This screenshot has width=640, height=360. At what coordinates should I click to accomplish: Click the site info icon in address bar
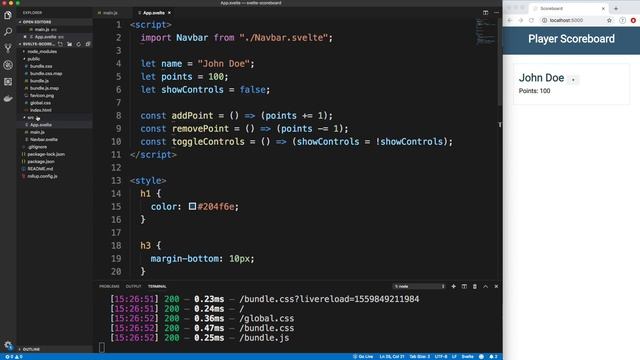(x=544, y=20)
